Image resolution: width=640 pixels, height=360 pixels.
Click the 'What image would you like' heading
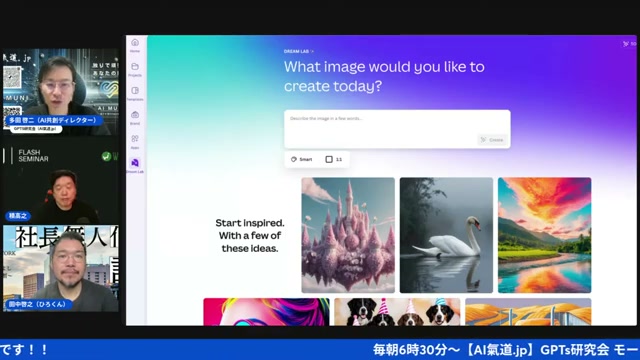click(x=384, y=76)
